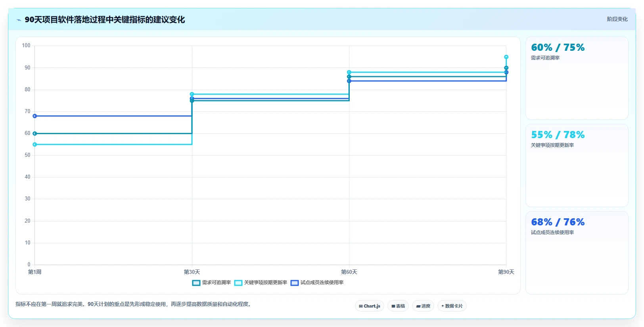
Task: Click the 68% / 76% card value
Action: [558, 222]
